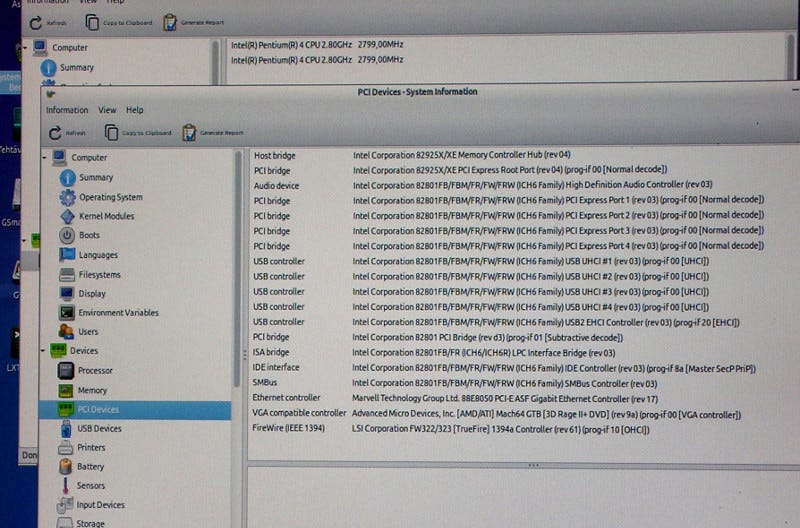The width and height of the screenshot is (800, 528).
Task: Open the View menu
Action: 107,110
